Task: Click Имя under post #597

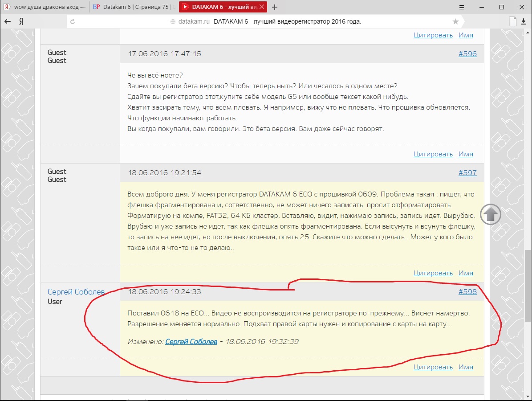Action: [466, 273]
